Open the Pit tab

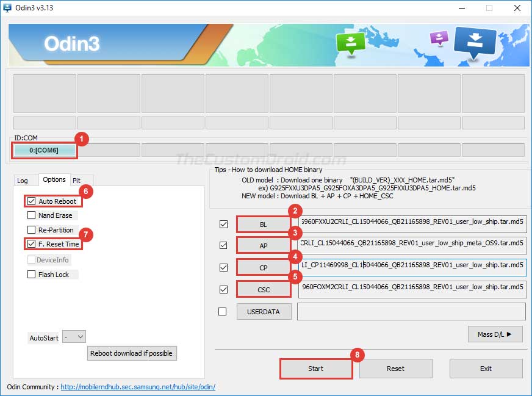point(77,181)
